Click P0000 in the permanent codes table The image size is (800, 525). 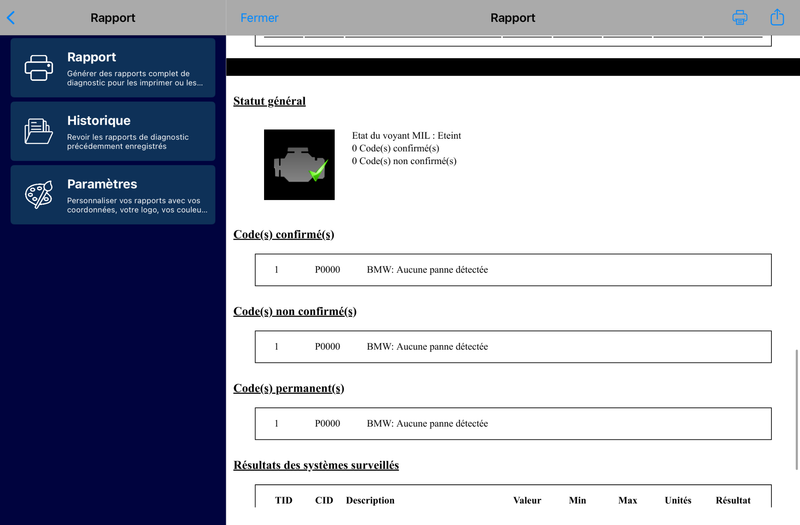[327, 424]
